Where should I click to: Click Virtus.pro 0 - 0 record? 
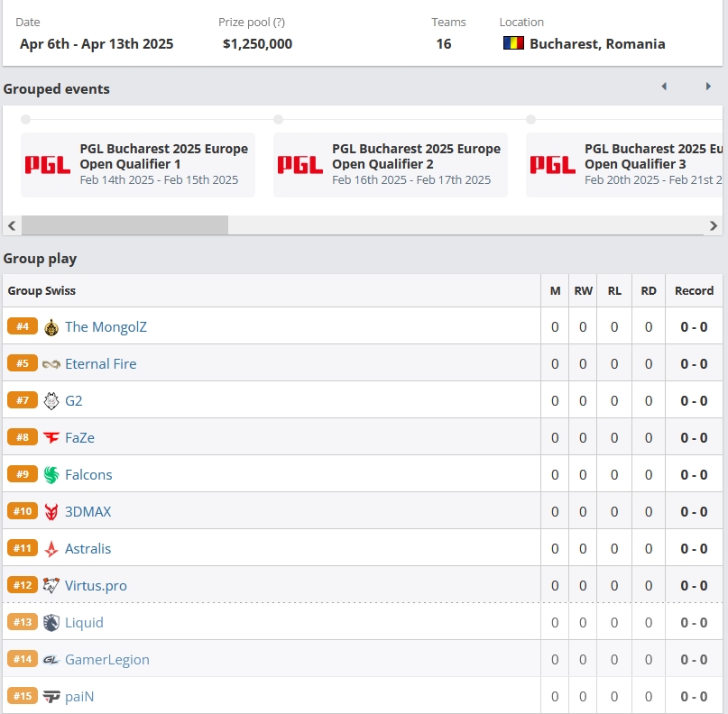pyautogui.click(x=694, y=585)
